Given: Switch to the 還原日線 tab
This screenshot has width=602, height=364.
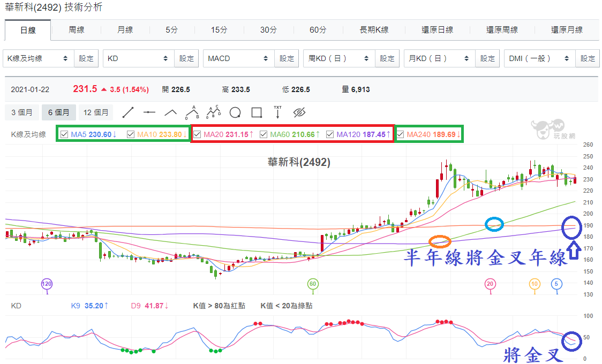Looking at the screenshot, I should 437,29.
